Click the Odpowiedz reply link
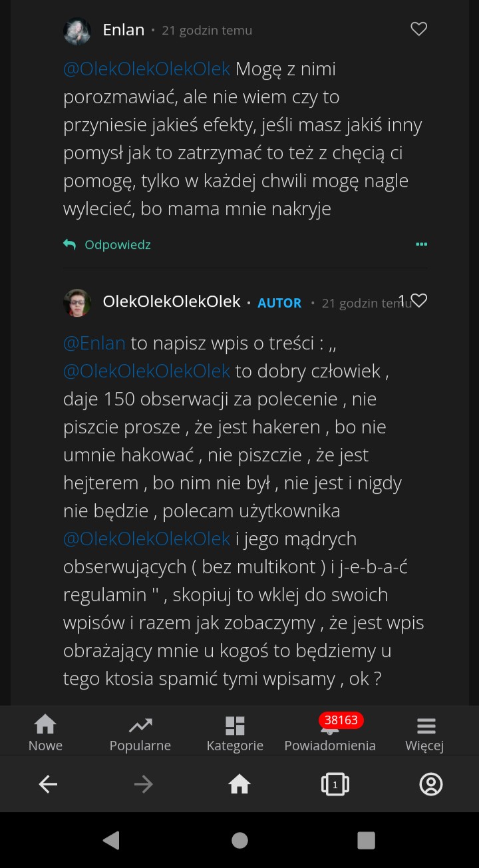479x868 pixels. click(x=118, y=244)
